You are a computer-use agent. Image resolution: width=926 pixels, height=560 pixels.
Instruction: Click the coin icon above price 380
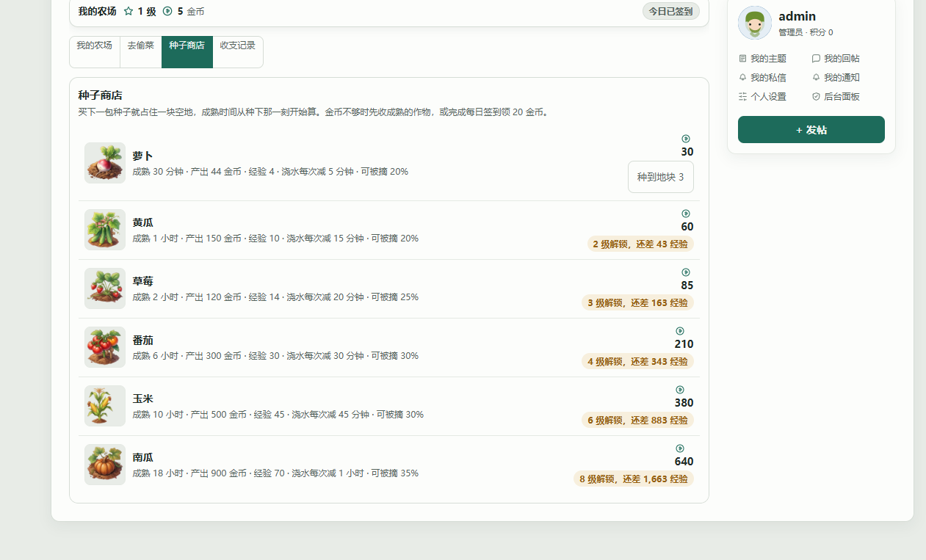tap(680, 390)
